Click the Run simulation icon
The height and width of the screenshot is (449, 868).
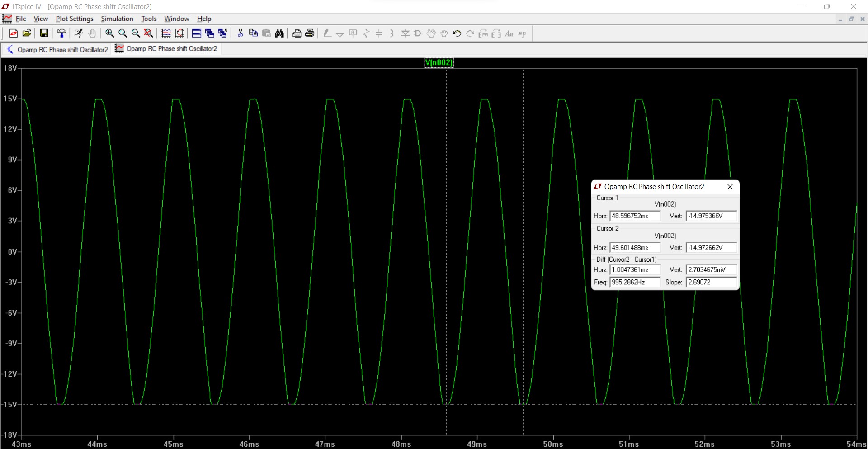point(61,33)
